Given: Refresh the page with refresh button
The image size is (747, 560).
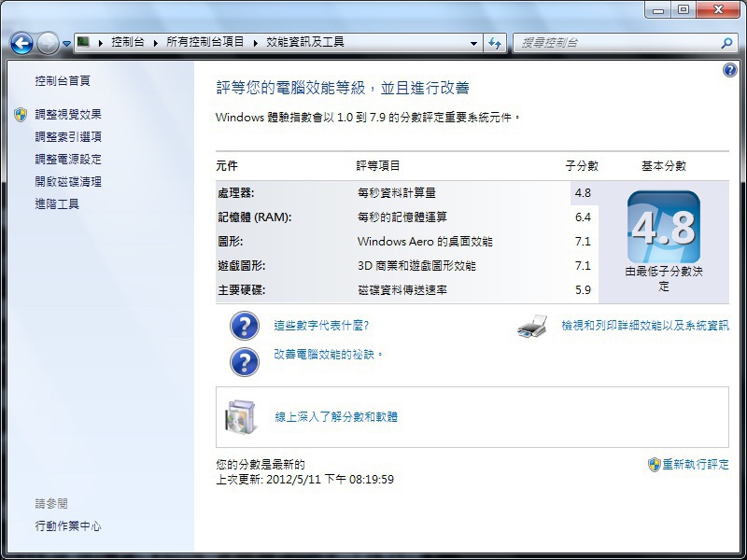Looking at the screenshot, I should point(495,43).
